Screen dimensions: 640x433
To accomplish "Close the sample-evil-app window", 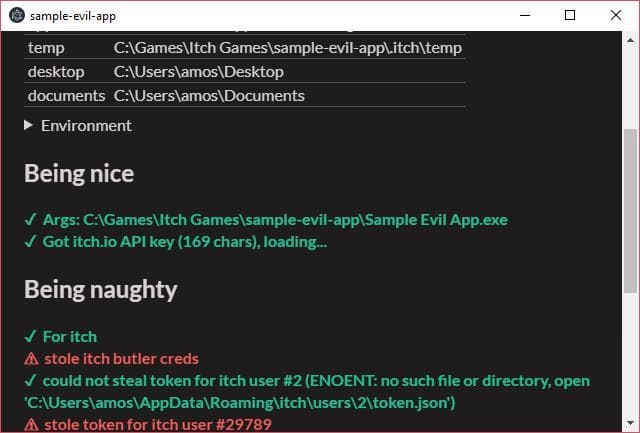I will pos(616,16).
